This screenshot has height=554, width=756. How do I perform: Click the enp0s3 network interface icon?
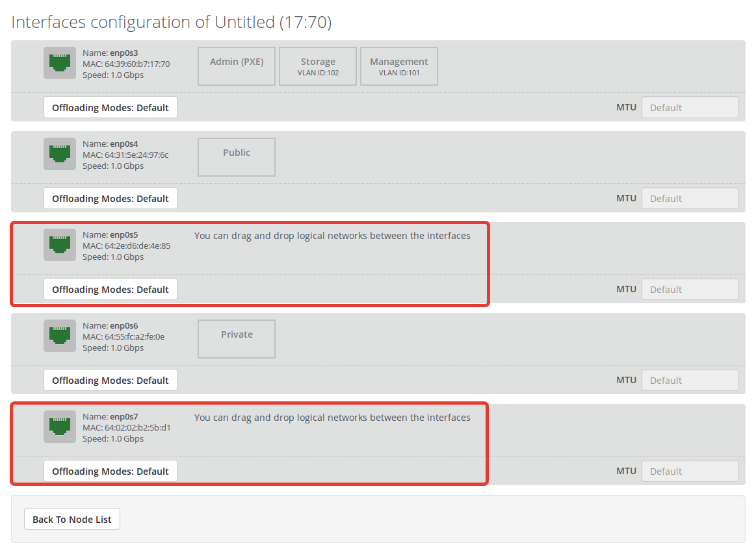tap(60, 63)
